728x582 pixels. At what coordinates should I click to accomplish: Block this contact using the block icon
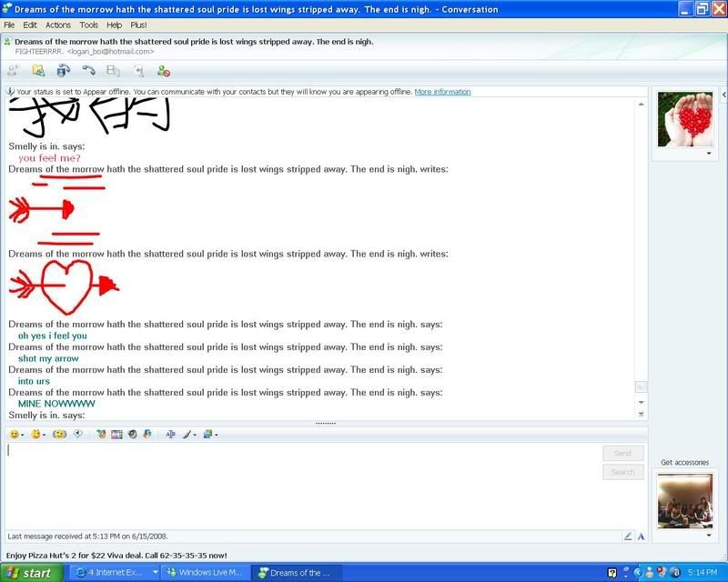pyautogui.click(x=163, y=70)
